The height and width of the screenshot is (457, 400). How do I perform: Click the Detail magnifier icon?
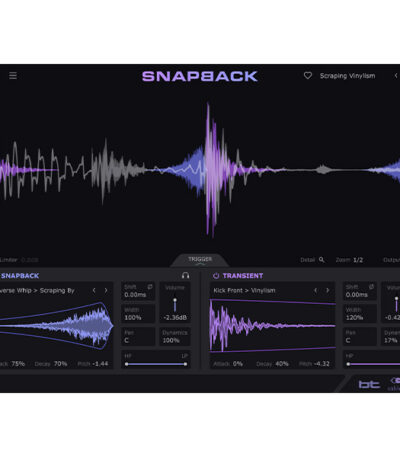coord(321,260)
